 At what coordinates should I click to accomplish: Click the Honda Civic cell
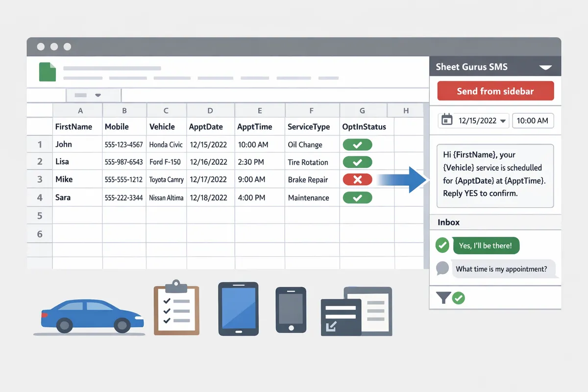[x=167, y=145]
